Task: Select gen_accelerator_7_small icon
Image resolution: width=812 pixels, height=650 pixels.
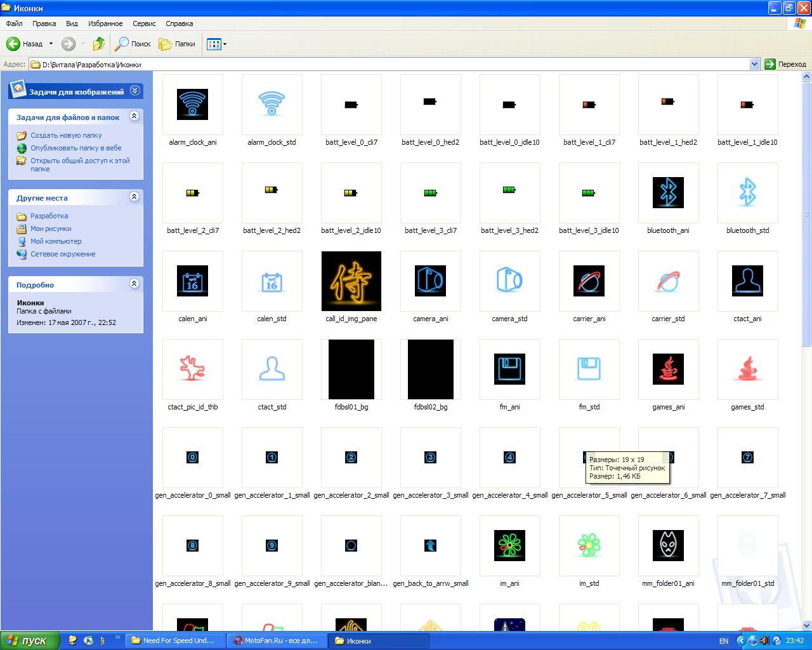Action: click(x=748, y=458)
